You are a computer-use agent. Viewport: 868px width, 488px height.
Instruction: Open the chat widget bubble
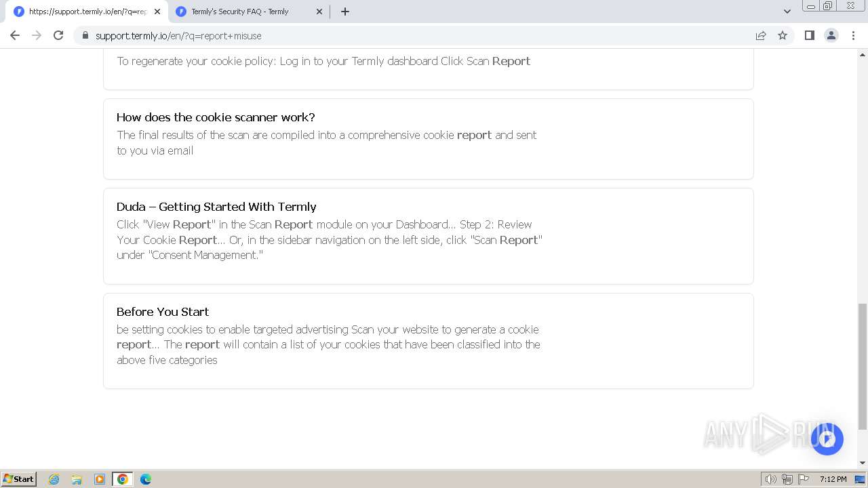(x=827, y=439)
